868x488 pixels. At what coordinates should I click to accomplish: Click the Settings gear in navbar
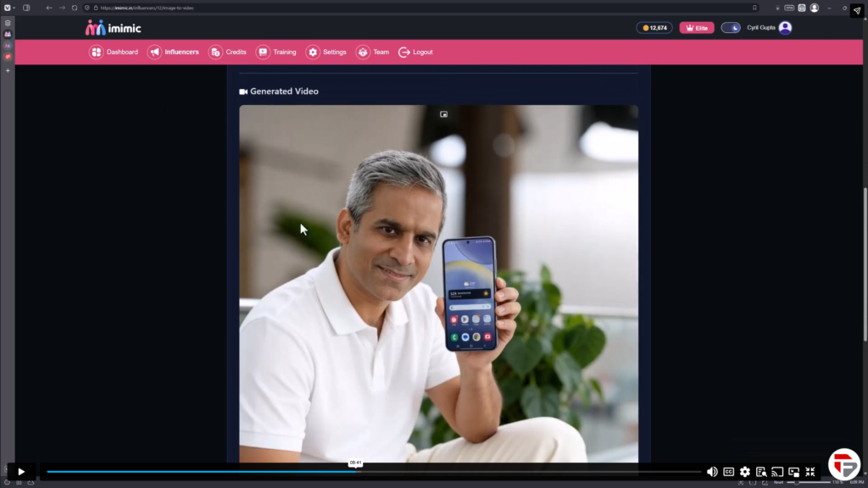click(x=326, y=53)
